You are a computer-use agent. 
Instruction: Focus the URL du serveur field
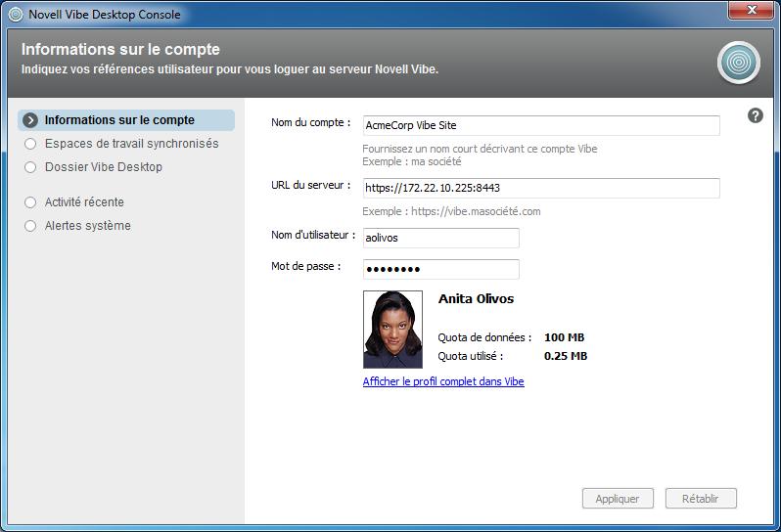tap(541, 188)
